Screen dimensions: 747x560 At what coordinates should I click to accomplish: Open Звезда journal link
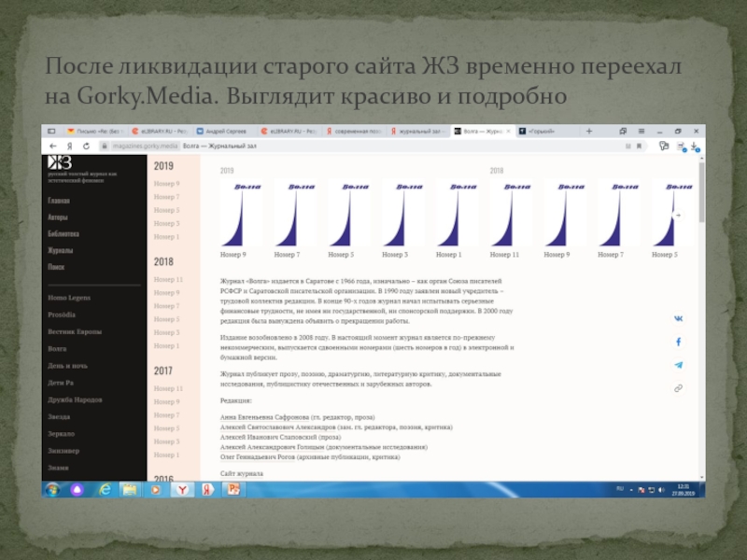click(x=59, y=416)
